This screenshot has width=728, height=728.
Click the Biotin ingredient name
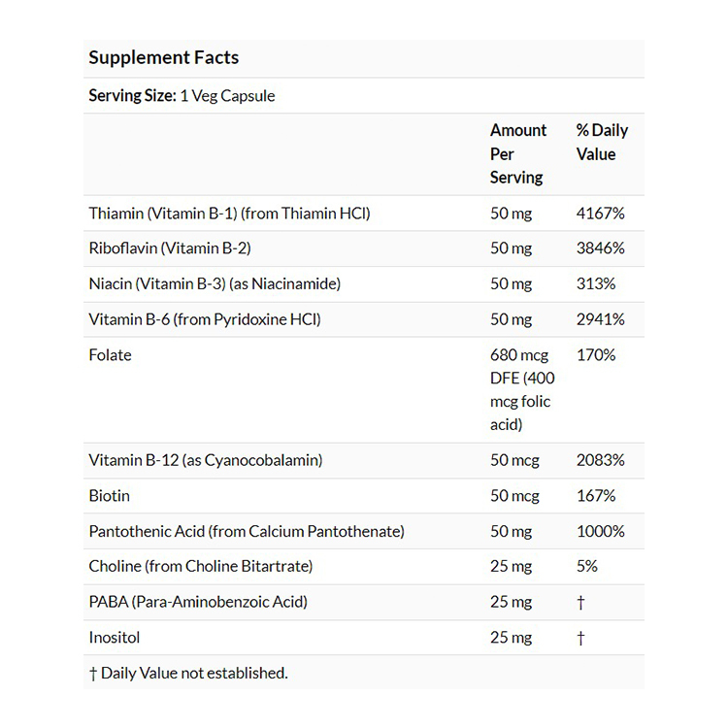point(109,495)
